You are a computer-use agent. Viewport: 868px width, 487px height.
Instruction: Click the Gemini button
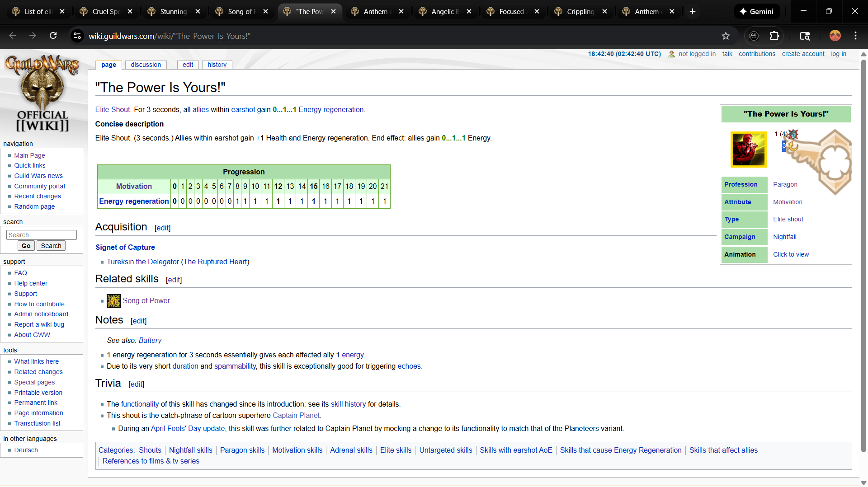point(757,11)
